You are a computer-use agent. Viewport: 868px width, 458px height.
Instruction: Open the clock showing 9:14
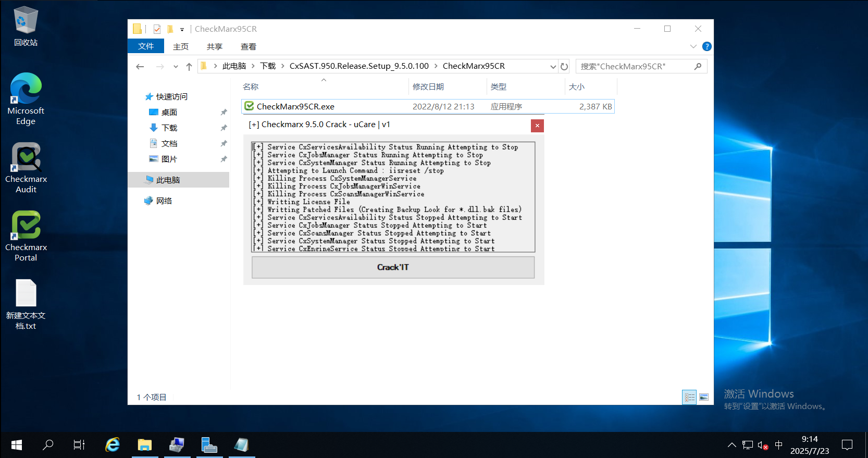[810, 445]
